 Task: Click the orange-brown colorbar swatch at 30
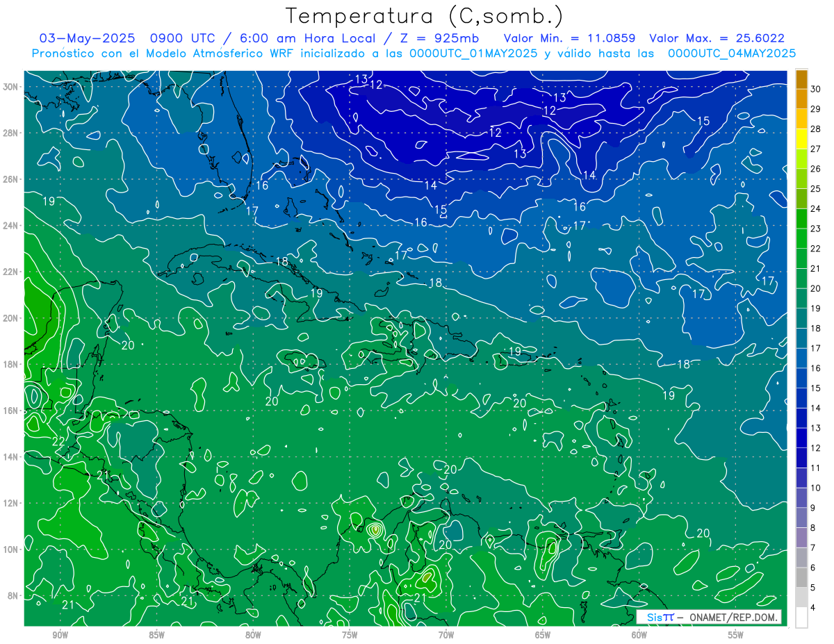coord(801,79)
